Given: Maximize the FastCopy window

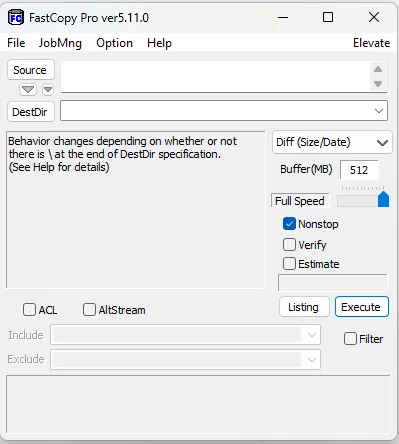Looking at the screenshot, I should click(x=328, y=17).
